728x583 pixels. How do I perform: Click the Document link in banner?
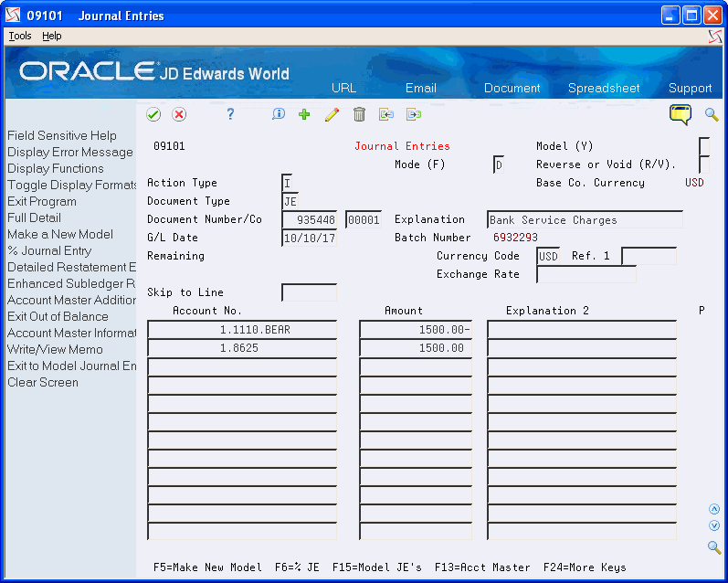click(512, 88)
